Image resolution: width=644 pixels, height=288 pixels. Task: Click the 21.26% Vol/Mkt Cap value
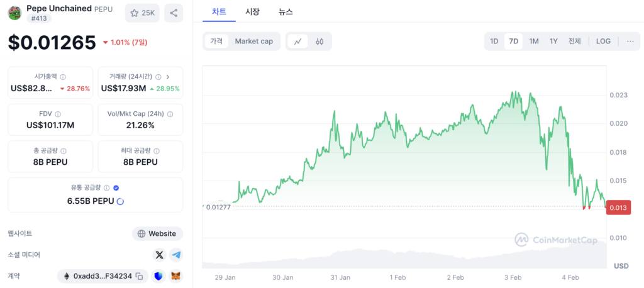tap(140, 125)
